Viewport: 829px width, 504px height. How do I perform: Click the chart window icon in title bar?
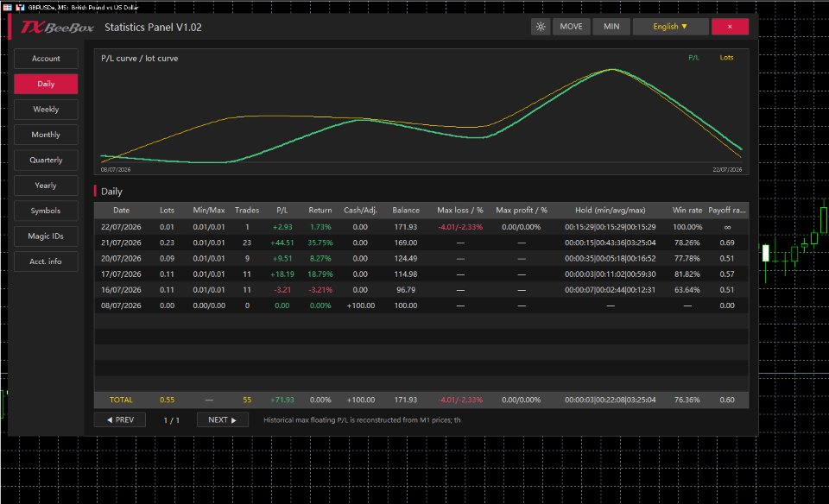(x=21, y=8)
